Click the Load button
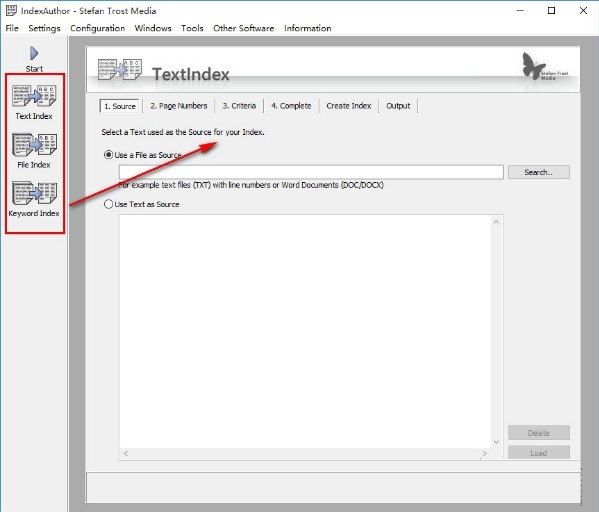599x512 pixels. coord(539,453)
